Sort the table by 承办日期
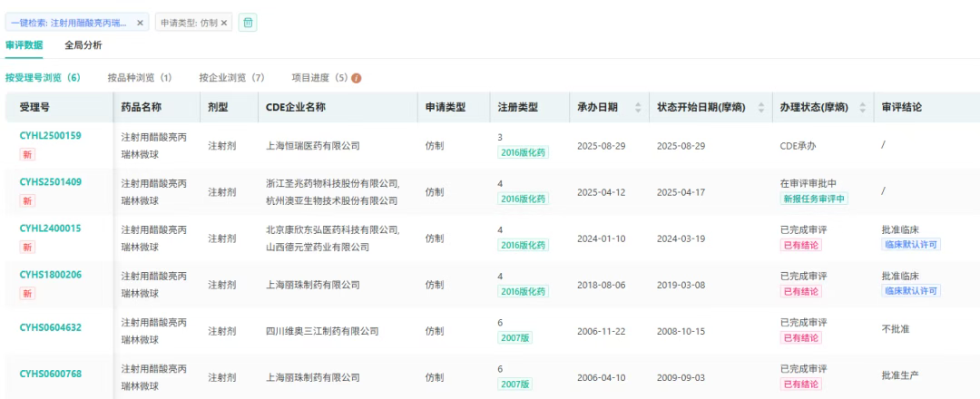 [639, 107]
